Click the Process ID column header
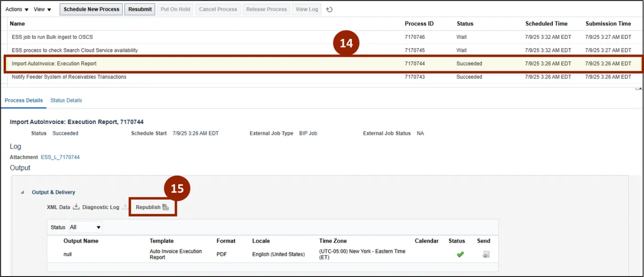The height and width of the screenshot is (277, 644). 419,24
